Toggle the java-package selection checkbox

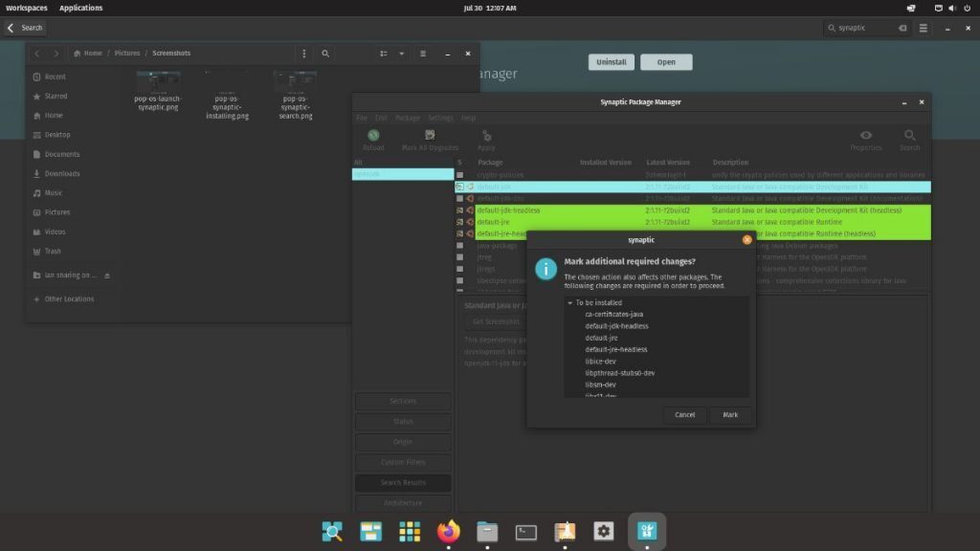[460, 245]
